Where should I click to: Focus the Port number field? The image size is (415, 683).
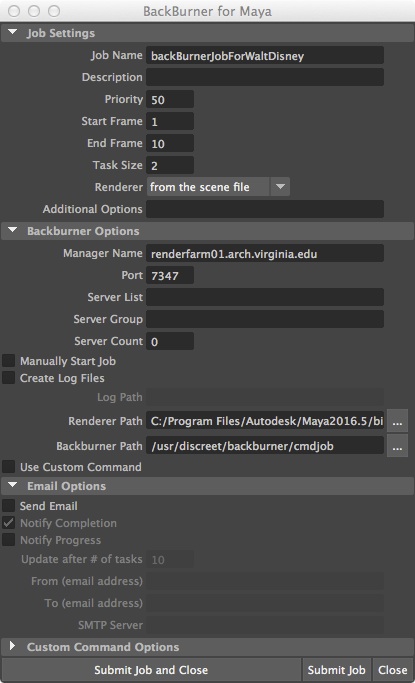pyautogui.click(x=170, y=275)
